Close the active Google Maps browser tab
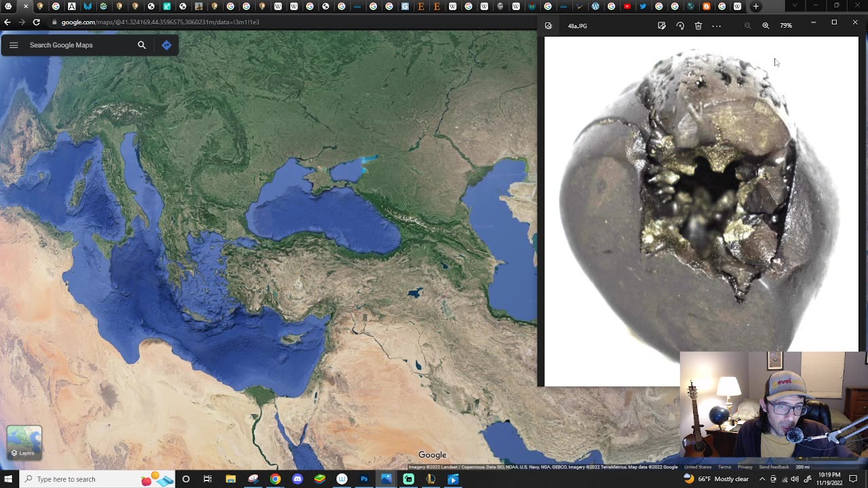868x488 pixels. (26, 6)
